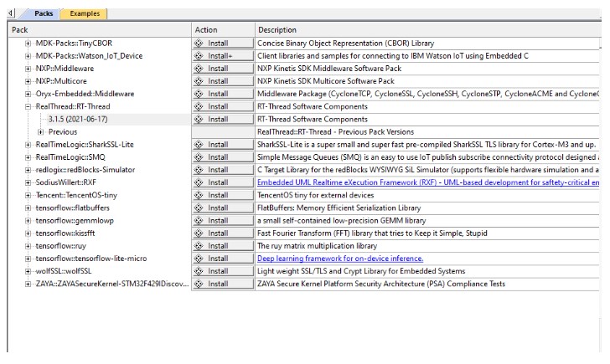Viewport: 610px width, 364px height.
Task: Install the TencentOS-tiny pack
Action: (x=223, y=195)
